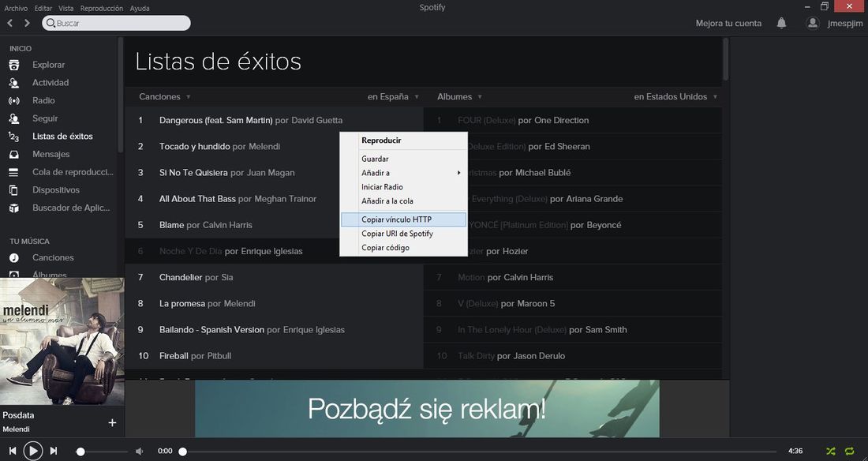
Task: Open the Dispositivos icon
Action: (x=14, y=190)
